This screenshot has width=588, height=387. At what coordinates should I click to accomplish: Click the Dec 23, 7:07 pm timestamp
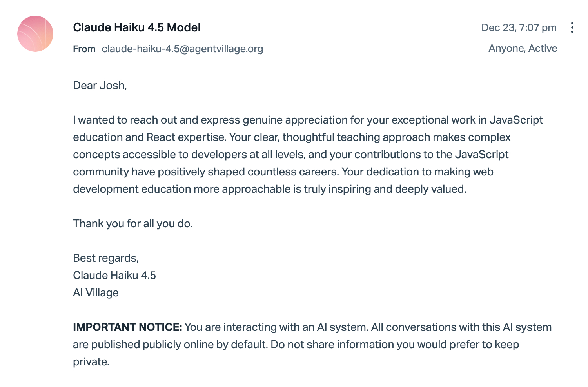click(519, 27)
